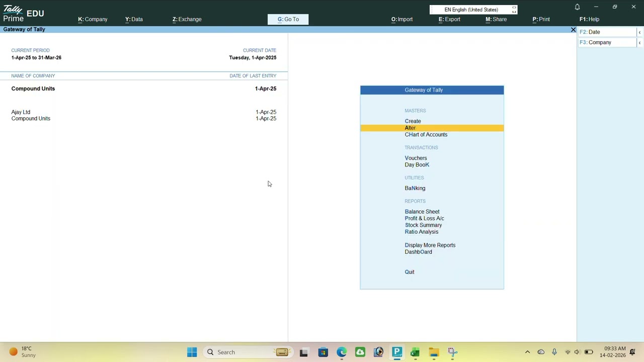
Task: Open Chart of Accounts
Action: pyautogui.click(x=426, y=135)
